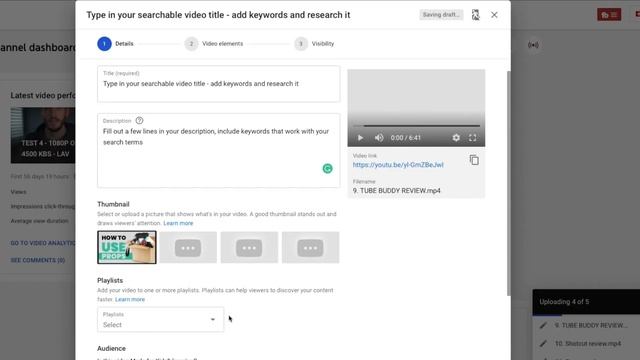Open the latest video thumbnail on dashboard
The width and height of the screenshot is (640, 360).
click(43, 136)
